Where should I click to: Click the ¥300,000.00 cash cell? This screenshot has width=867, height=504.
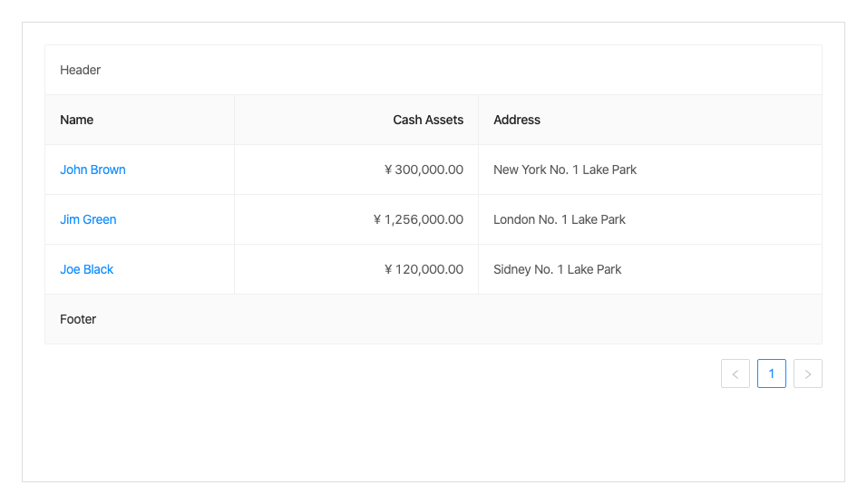[424, 170]
